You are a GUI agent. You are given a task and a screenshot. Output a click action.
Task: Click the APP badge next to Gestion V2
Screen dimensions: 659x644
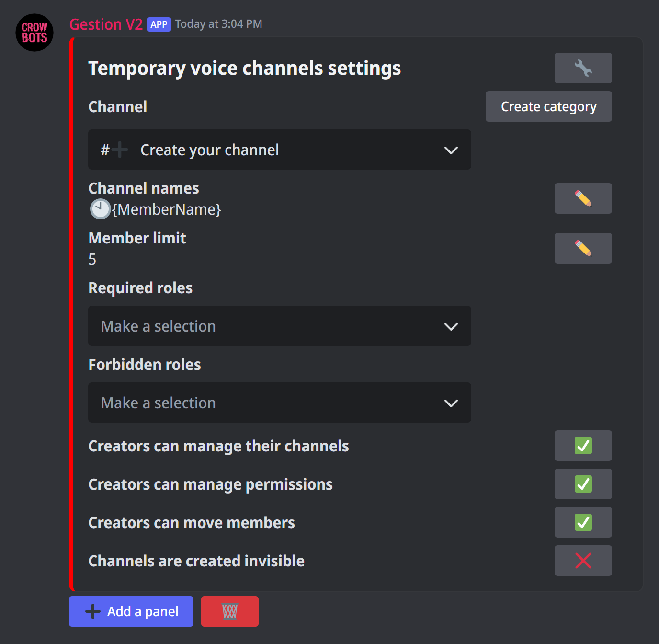[x=159, y=24]
